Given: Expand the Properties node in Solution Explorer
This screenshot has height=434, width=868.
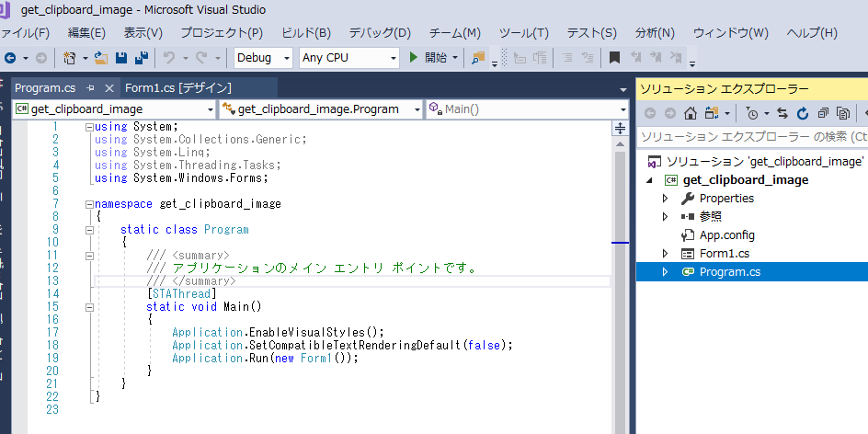Looking at the screenshot, I should [666, 199].
